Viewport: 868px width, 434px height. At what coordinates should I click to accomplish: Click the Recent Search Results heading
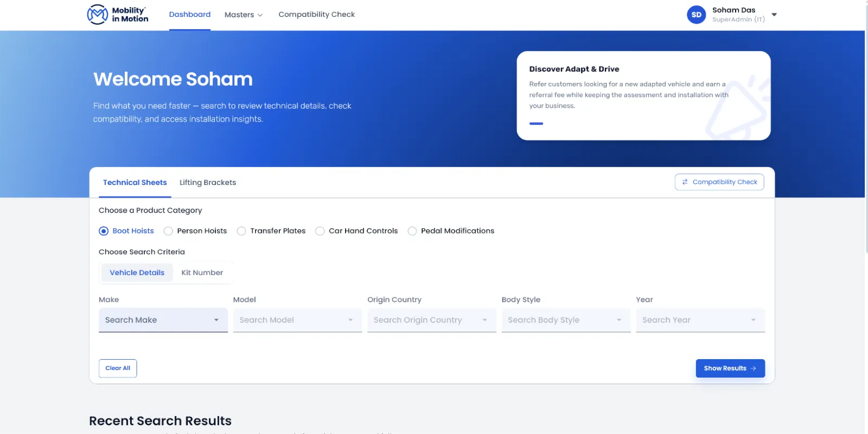[x=160, y=421]
